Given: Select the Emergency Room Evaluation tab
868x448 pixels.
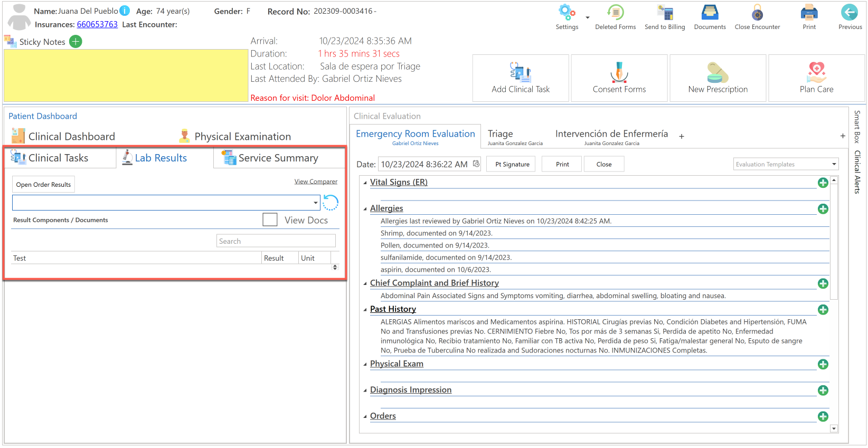Looking at the screenshot, I should (x=416, y=137).
